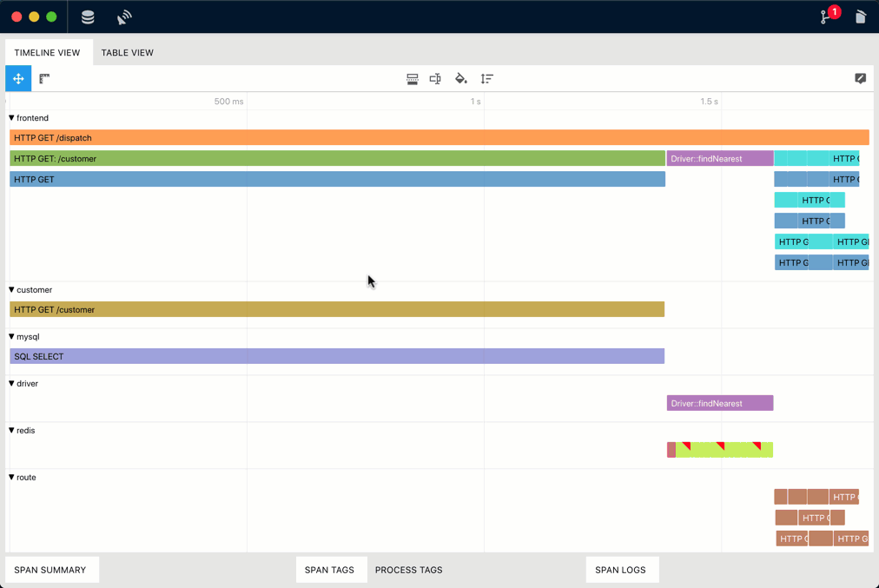Click the 1 s time axis label

pos(475,102)
